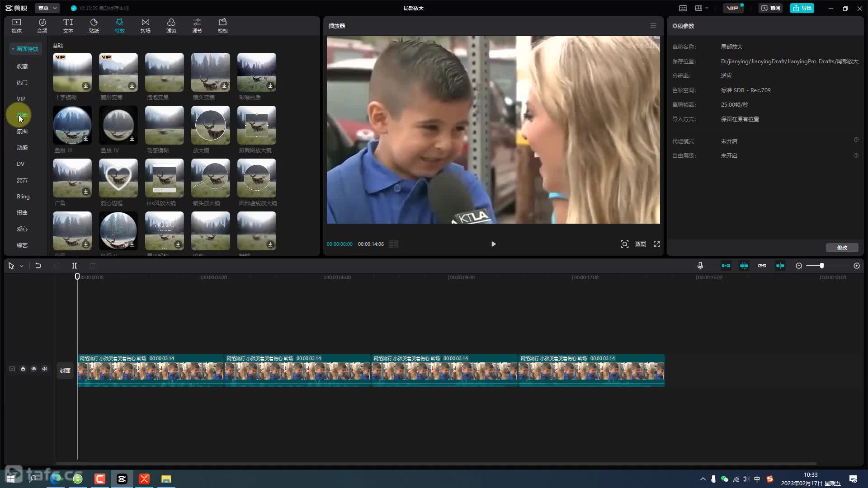This screenshot has height=488, width=868.
Task: Open the selection tool mode dropdown arrow
Action: pyautogui.click(x=22, y=266)
